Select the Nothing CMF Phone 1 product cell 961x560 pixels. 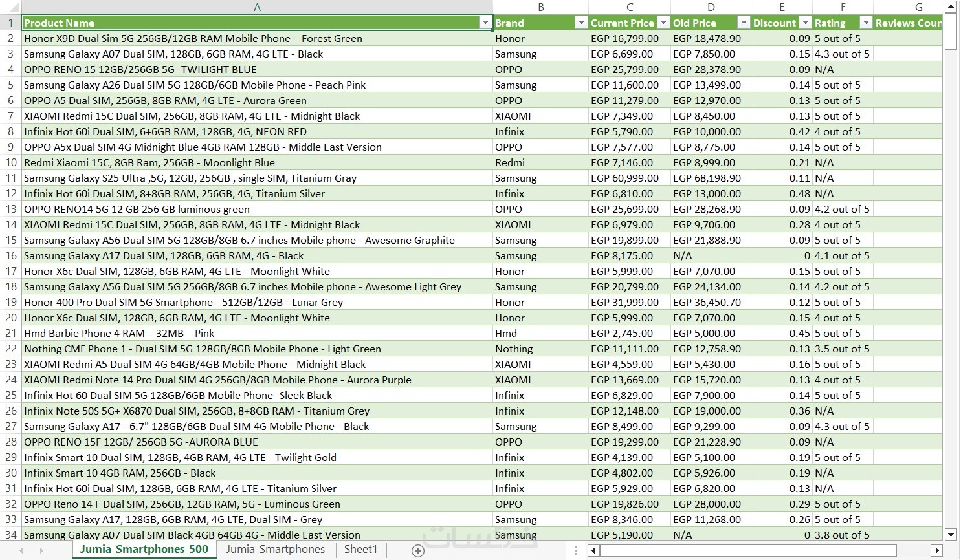tap(257, 349)
